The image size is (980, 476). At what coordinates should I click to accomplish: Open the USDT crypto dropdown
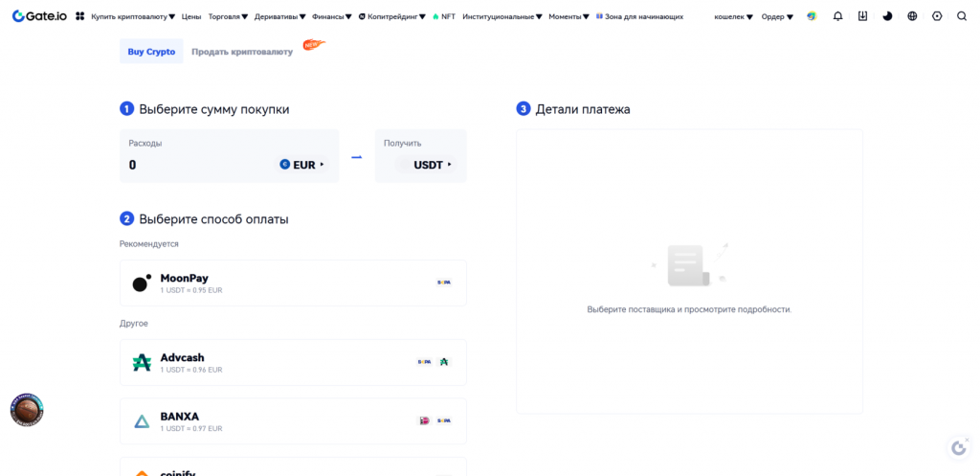click(x=433, y=165)
